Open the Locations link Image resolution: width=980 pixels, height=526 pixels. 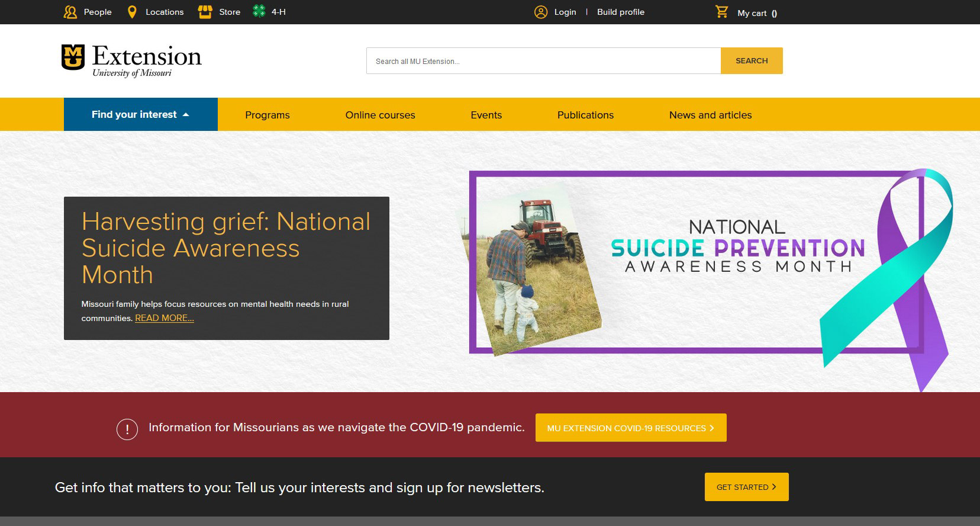coord(165,12)
